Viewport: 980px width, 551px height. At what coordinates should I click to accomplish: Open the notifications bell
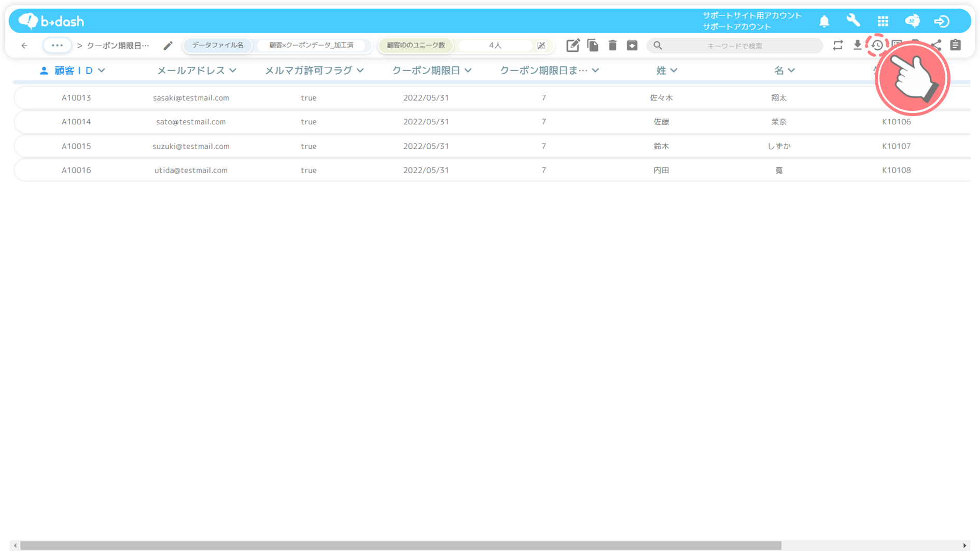[x=824, y=21]
